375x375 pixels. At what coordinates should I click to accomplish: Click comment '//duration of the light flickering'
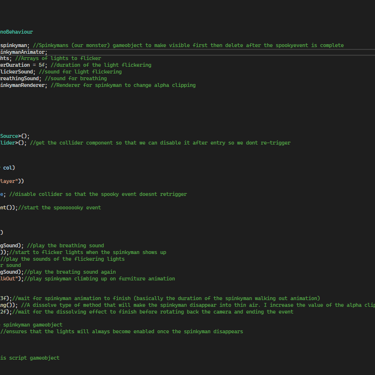click(101, 65)
